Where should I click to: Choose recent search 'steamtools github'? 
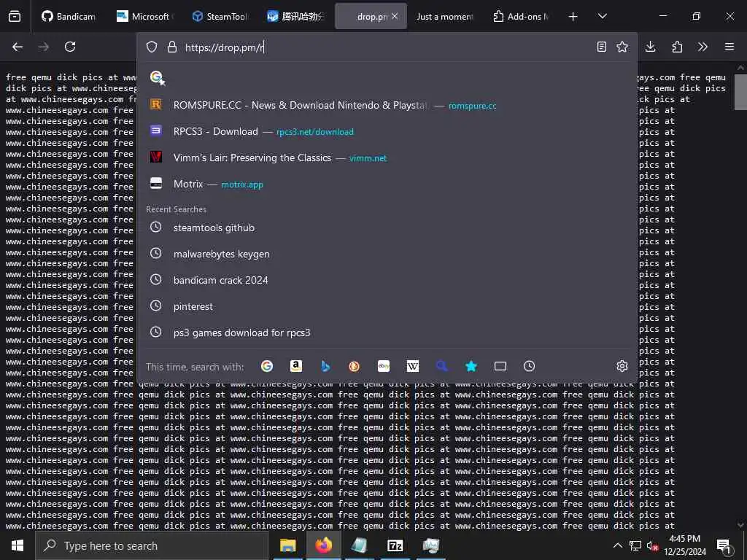coord(387,227)
